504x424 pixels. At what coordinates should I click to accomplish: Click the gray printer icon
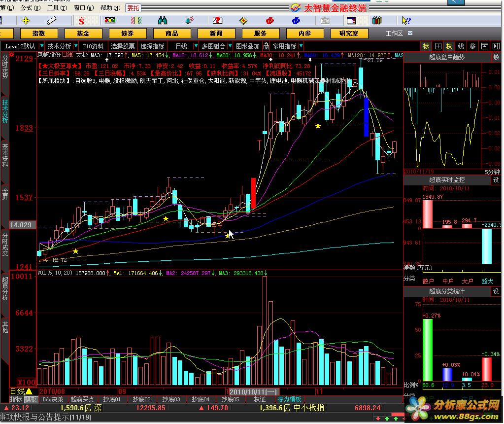(x=325, y=21)
